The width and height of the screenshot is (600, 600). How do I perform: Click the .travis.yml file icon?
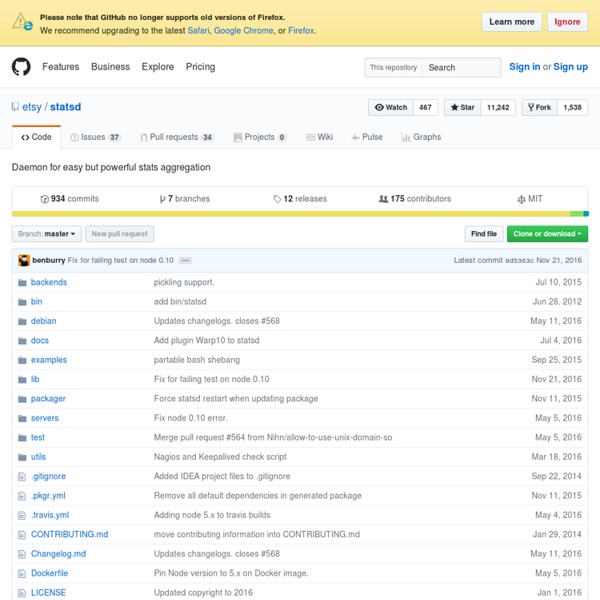tap(22, 515)
